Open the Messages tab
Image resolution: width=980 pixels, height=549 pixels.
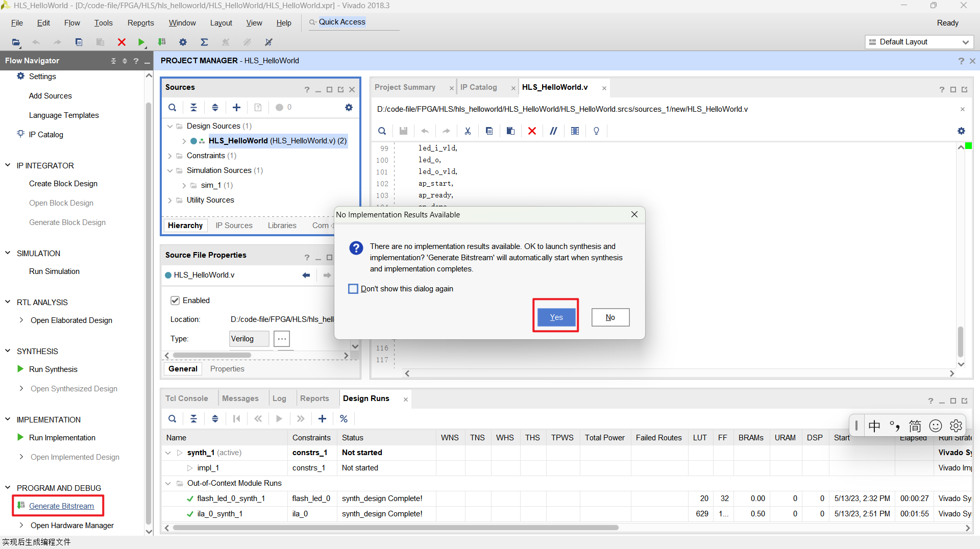click(x=240, y=398)
